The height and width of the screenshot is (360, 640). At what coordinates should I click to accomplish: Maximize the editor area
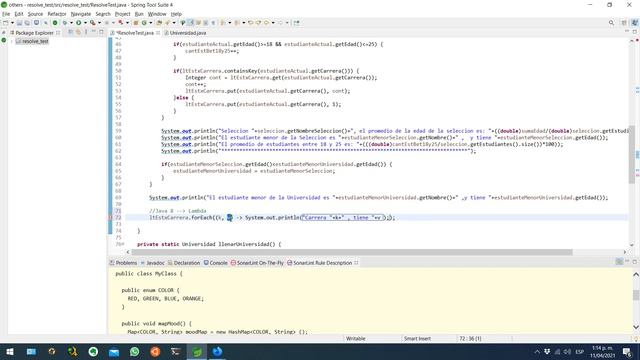click(635, 31)
